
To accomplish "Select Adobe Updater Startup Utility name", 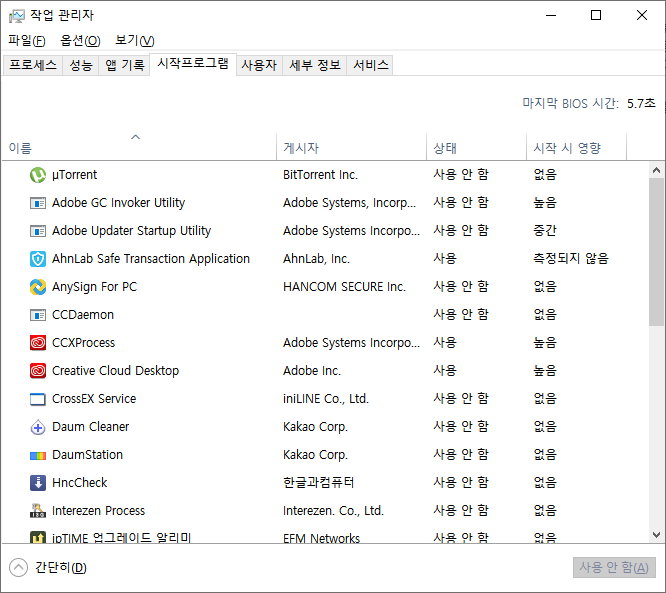I will pyautogui.click(x=131, y=231).
